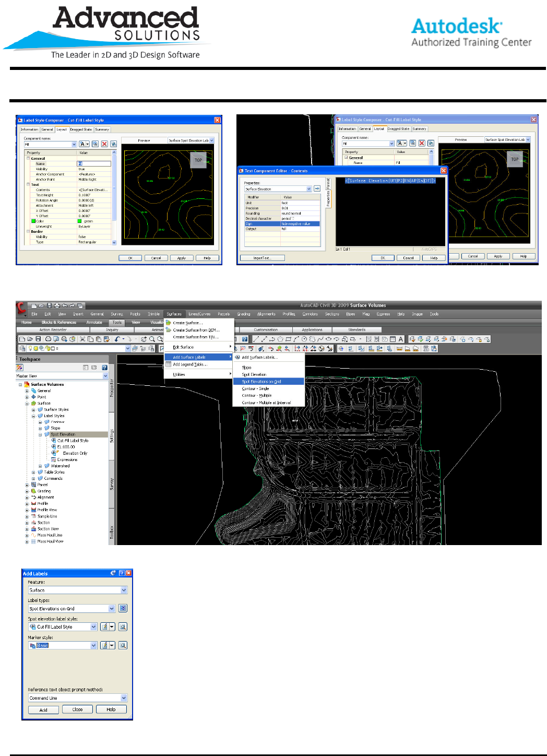Image resolution: width=547 pixels, height=756 pixels.
Task: Collapse the Spot Elevation tree node
Action: [x=40, y=434]
